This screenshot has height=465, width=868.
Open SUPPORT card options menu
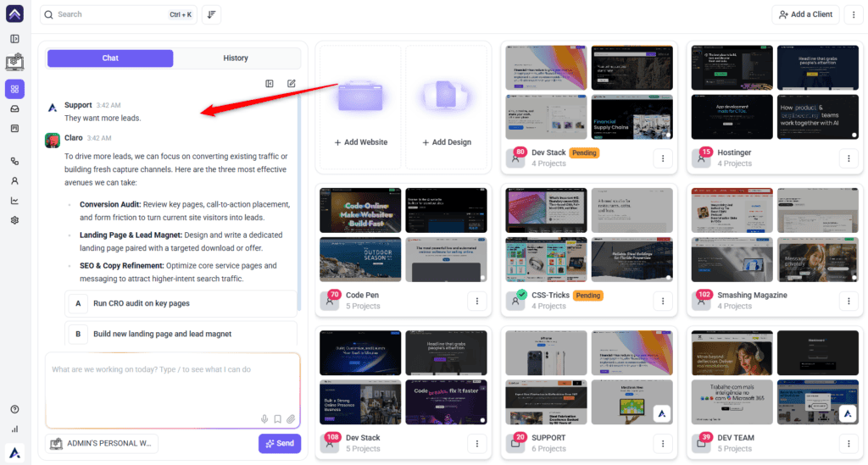coord(663,444)
